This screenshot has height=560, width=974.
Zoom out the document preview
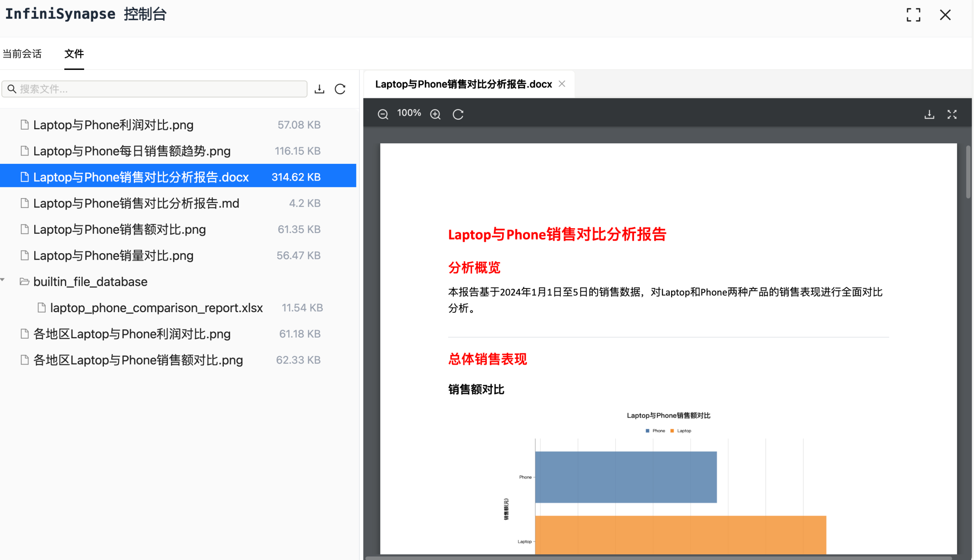[x=383, y=113]
